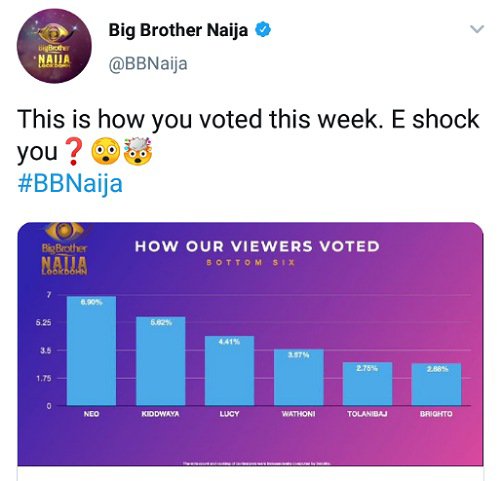
Task: Select the TOLANIBAJ vote bar
Action: [367, 384]
